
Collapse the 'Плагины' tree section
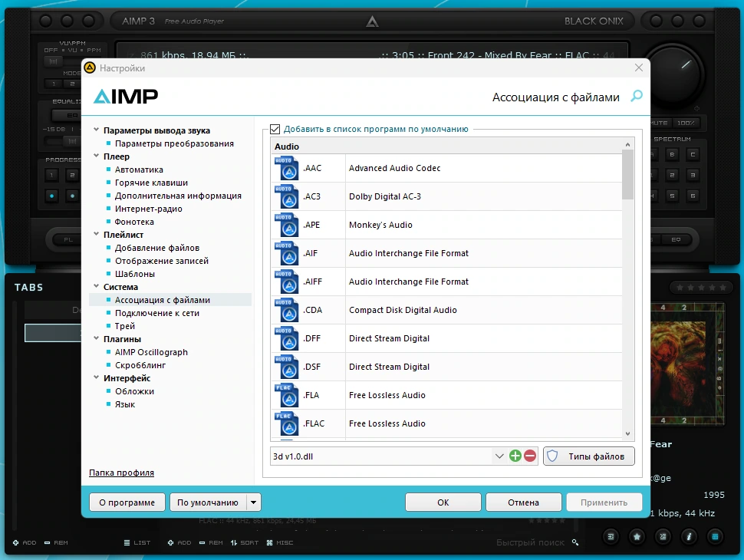click(x=97, y=338)
